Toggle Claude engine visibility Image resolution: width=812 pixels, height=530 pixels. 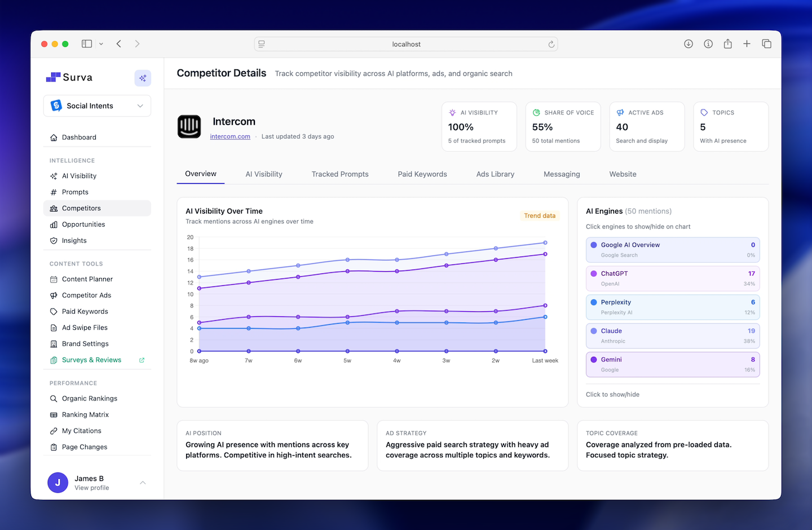point(672,335)
